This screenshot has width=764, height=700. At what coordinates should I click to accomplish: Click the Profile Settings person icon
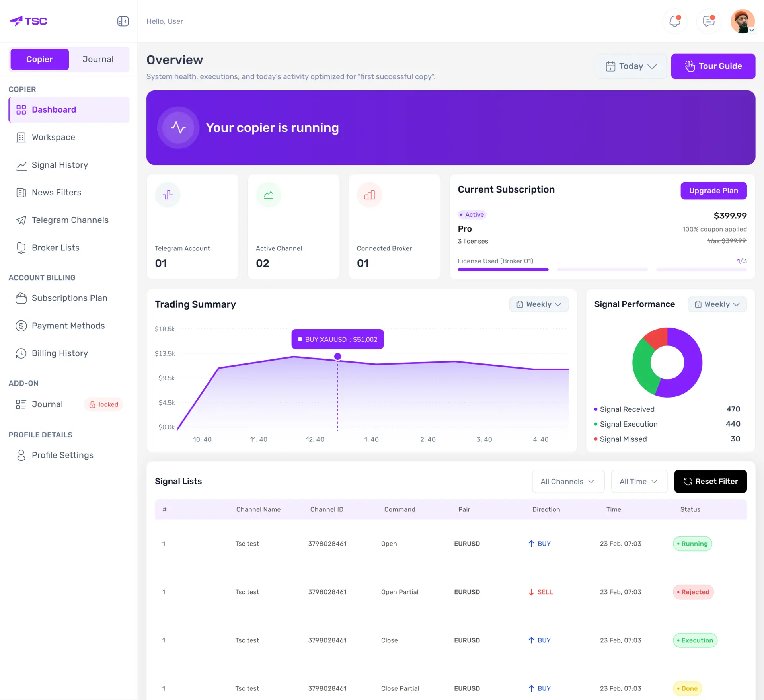21,455
